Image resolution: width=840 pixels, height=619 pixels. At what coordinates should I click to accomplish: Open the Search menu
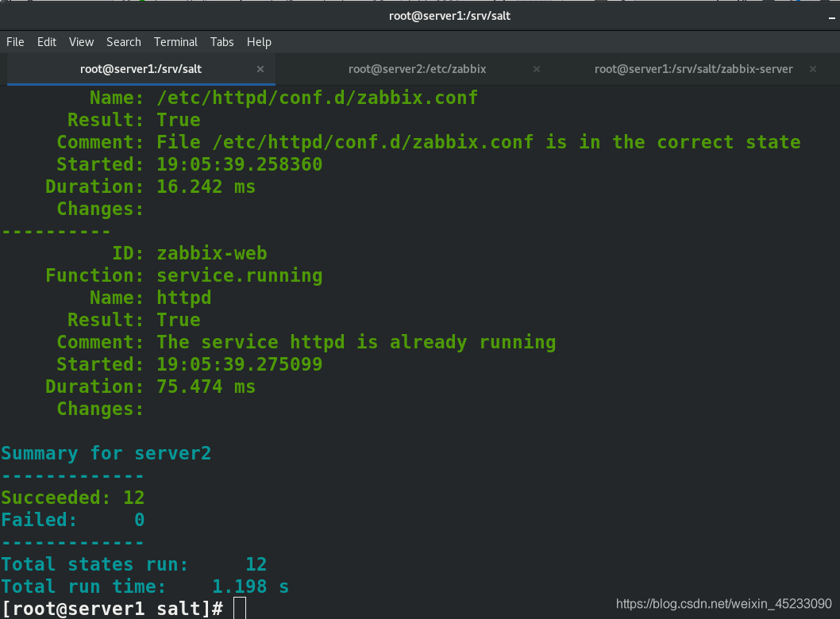[x=123, y=42]
